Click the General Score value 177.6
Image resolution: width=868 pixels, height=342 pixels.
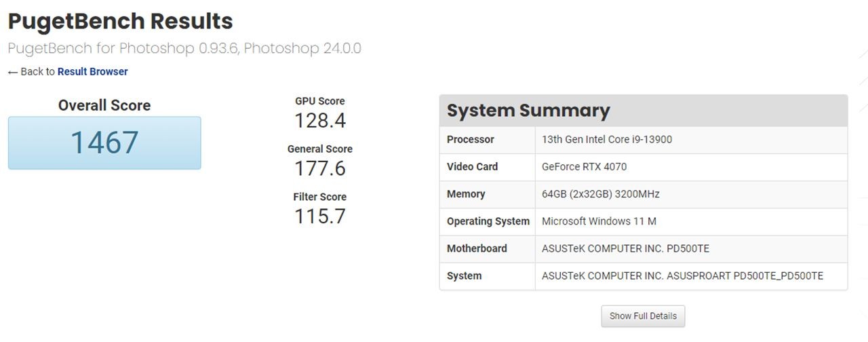[x=320, y=168]
